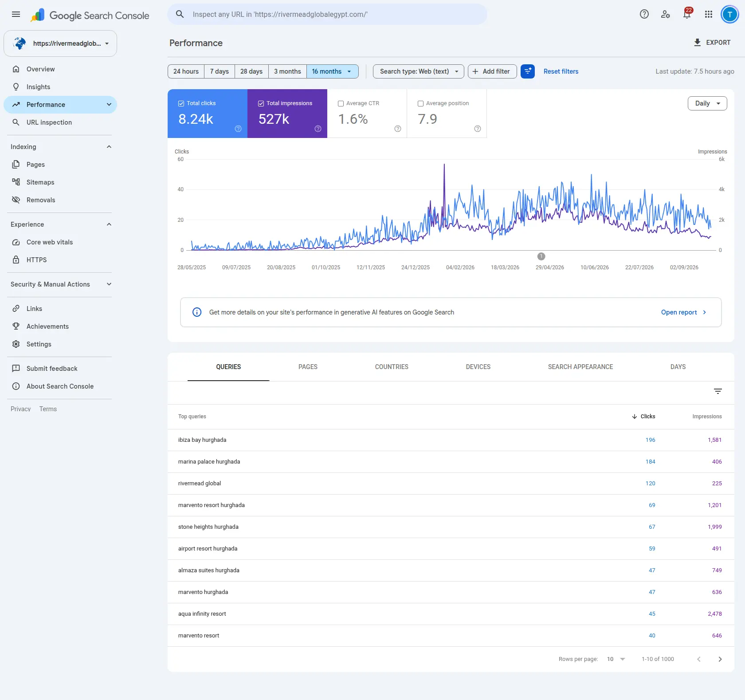Open the Rows per page dropdown
This screenshot has height=700, width=745.
616,659
